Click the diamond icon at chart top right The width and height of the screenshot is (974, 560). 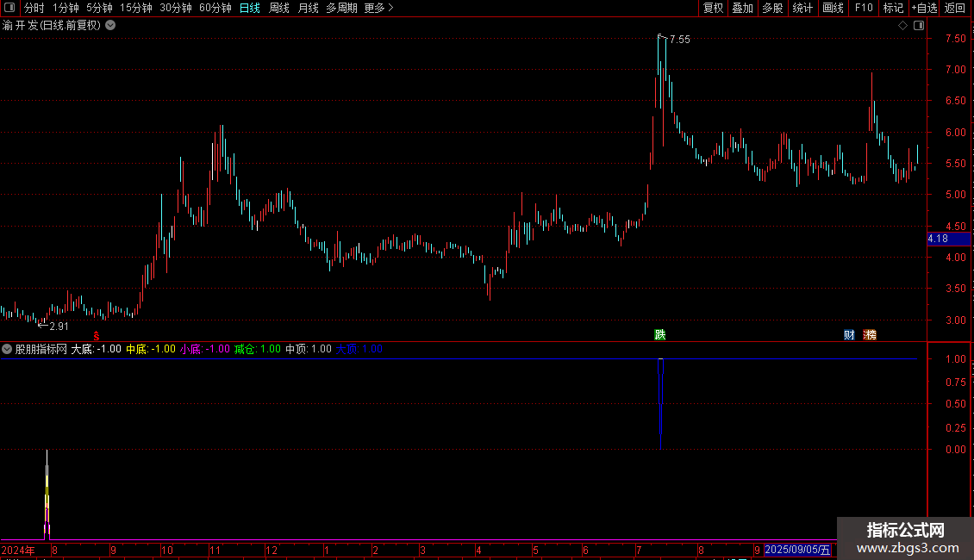click(x=902, y=25)
